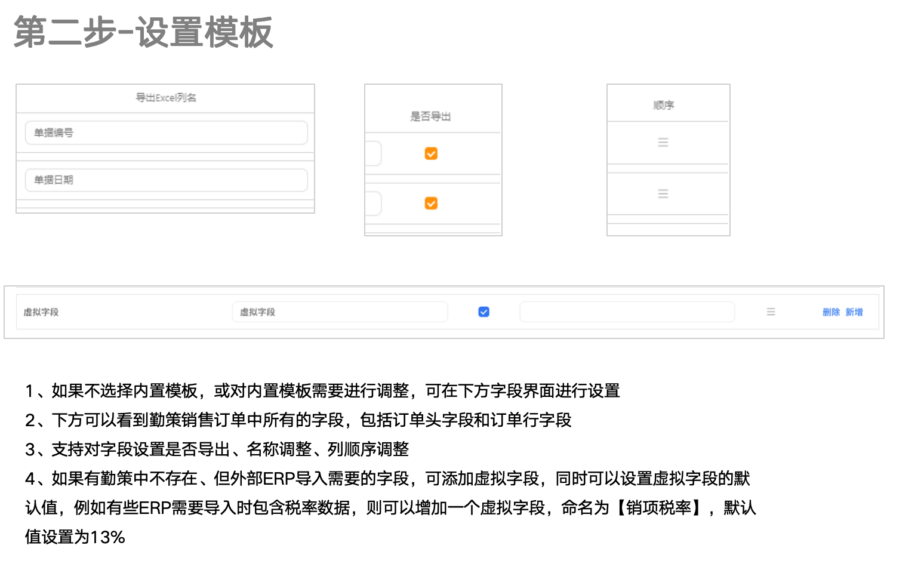Image resolution: width=924 pixels, height=573 pixels.
Task: Click the 虚拟字段 name input field
Action: coord(340,312)
